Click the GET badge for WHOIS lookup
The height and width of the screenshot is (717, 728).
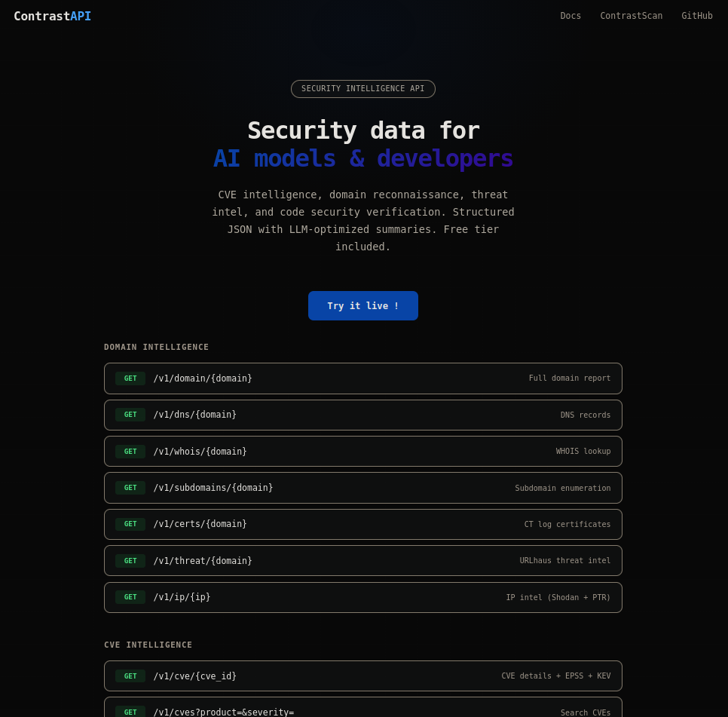130,452
